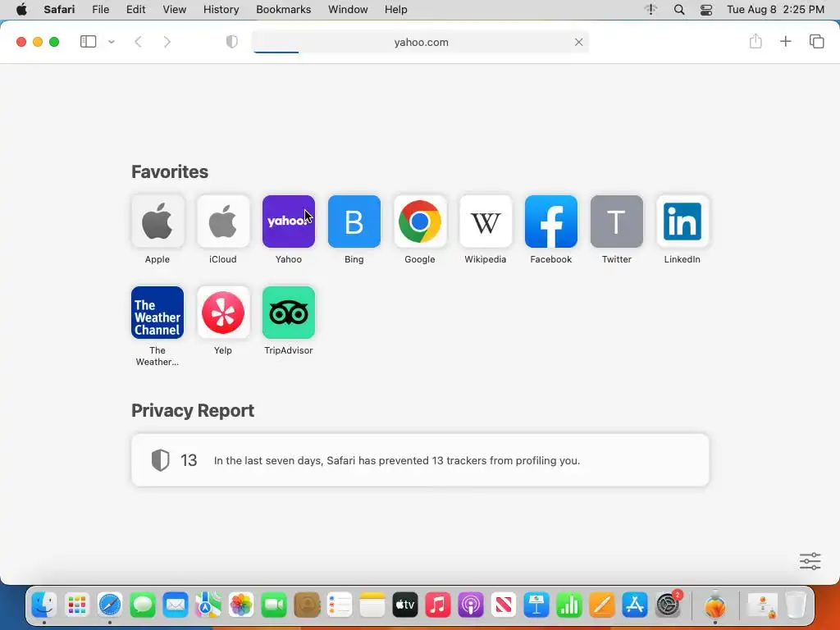This screenshot has height=630, width=840.
Task: Stop loading the yahoo.com page
Action: tap(578, 42)
